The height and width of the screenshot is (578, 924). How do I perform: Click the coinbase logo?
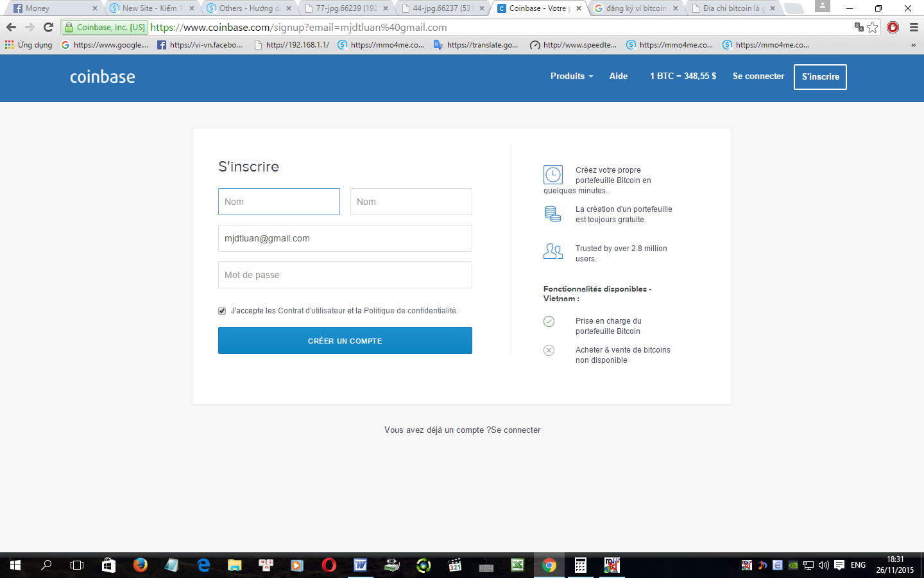[103, 77]
